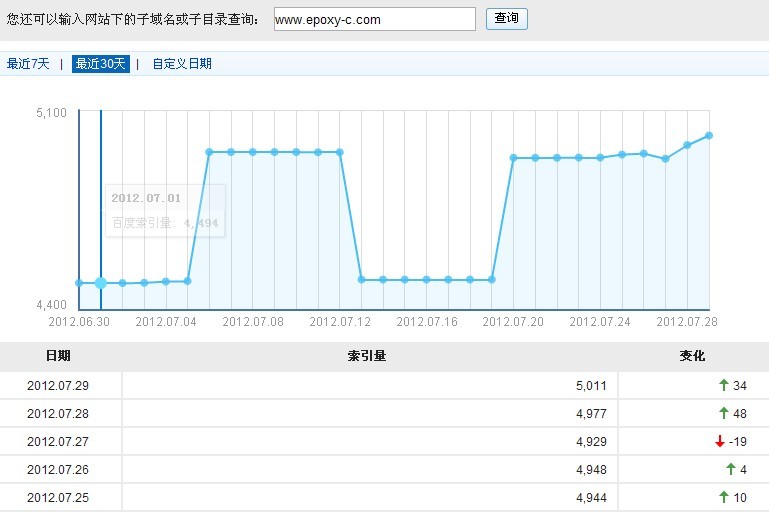Image resolution: width=769 pixels, height=512 pixels.
Task: Click the 5,100 y-axis label
Action: (51, 113)
